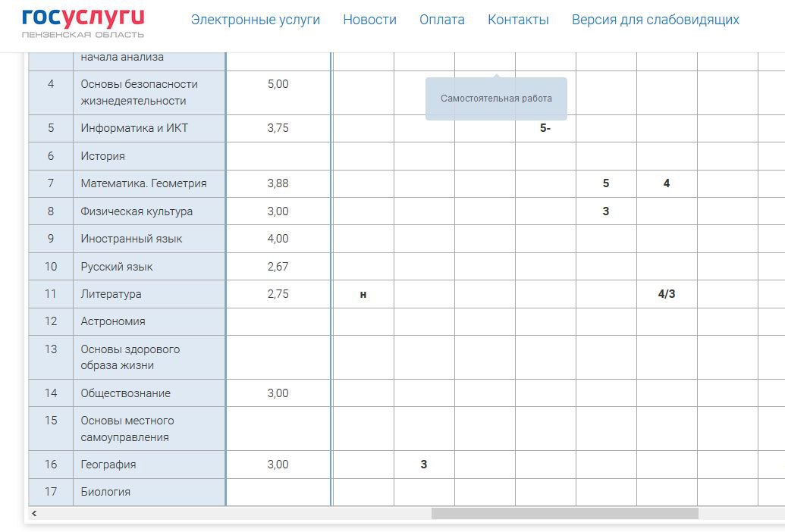Click average 3,75 for Информатика и ИКТ

click(x=278, y=128)
